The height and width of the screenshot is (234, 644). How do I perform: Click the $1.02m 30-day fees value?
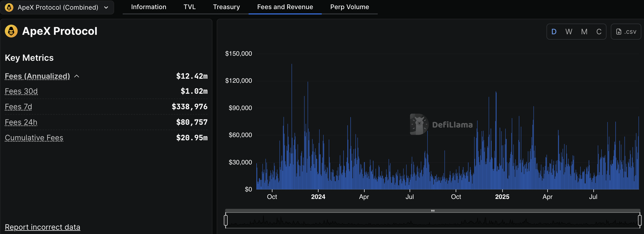[x=194, y=91]
